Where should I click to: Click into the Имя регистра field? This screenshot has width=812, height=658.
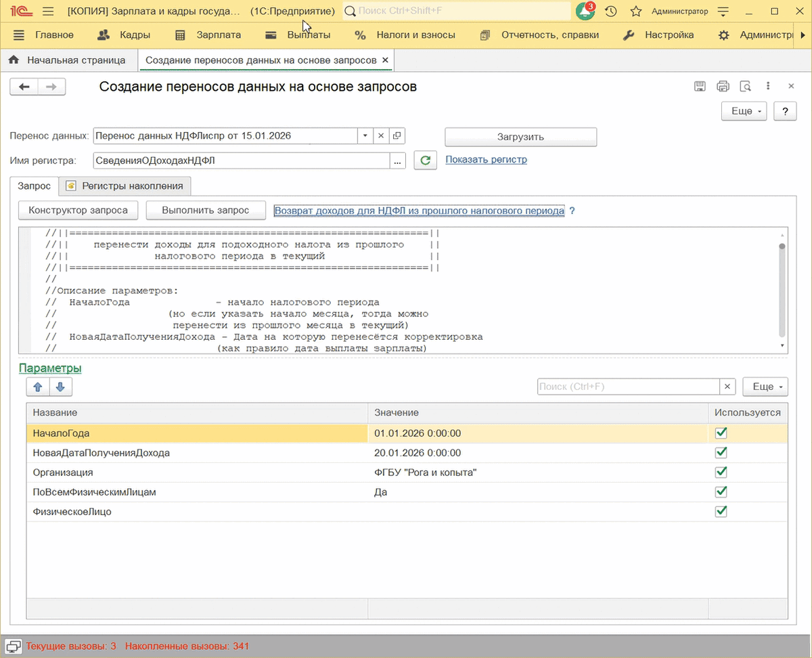tap(242, 160)
